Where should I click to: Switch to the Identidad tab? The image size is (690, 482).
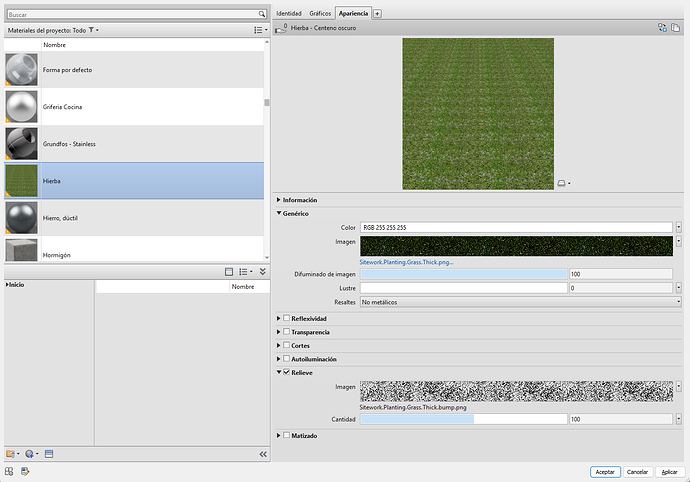click(x=289, y=14)
